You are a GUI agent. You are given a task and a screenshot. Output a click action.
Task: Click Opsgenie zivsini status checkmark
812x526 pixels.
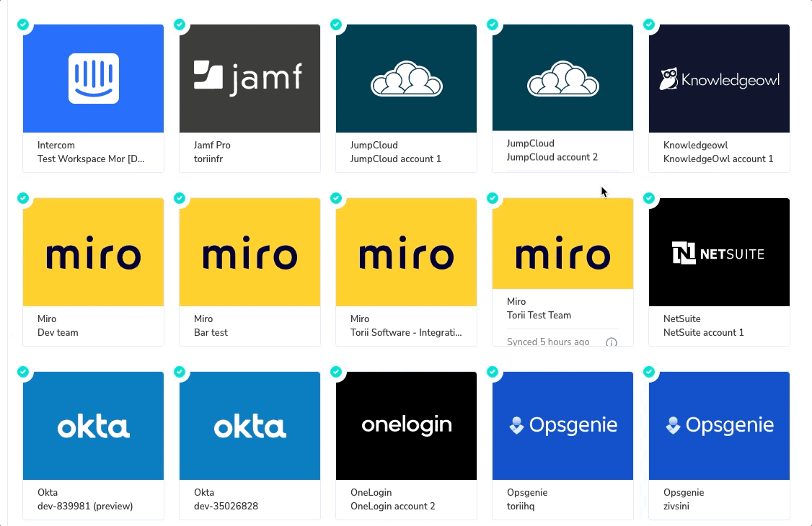[649, 372]
